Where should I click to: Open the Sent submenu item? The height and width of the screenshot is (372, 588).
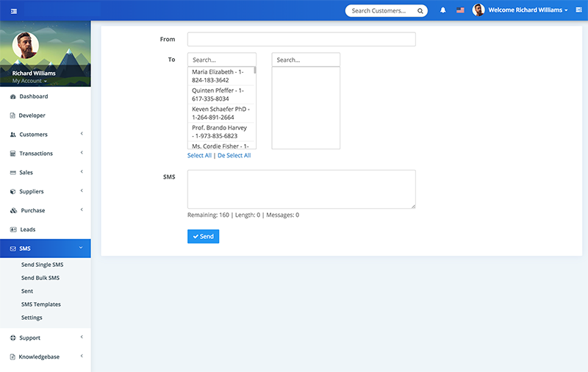click(27, 291)
